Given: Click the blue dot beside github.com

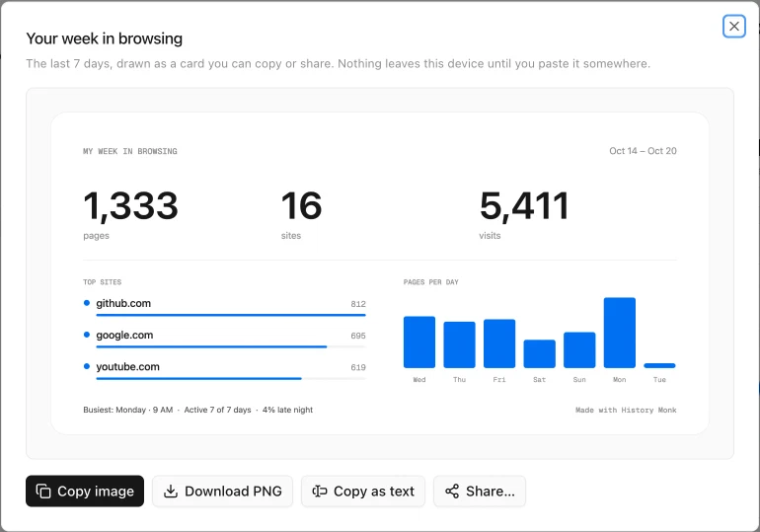Looking at the screenshot, I should click(x=87, y=303).
